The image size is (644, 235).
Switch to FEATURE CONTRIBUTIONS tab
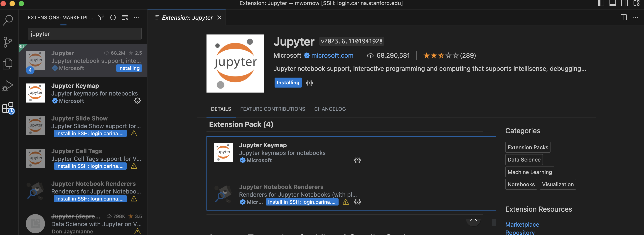pyautogui.click(x=273, y=109)
